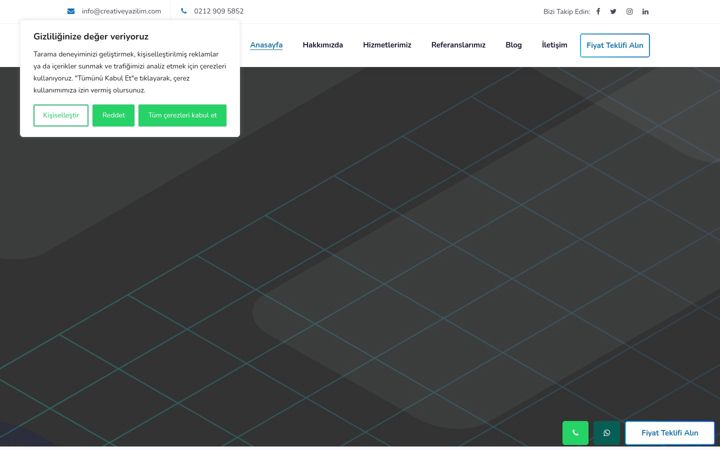Image resolution: width=720 pixels, height=450 pixels.
Task: Open Hakkımızda page from navigation
Action: (x=323, y=45)
